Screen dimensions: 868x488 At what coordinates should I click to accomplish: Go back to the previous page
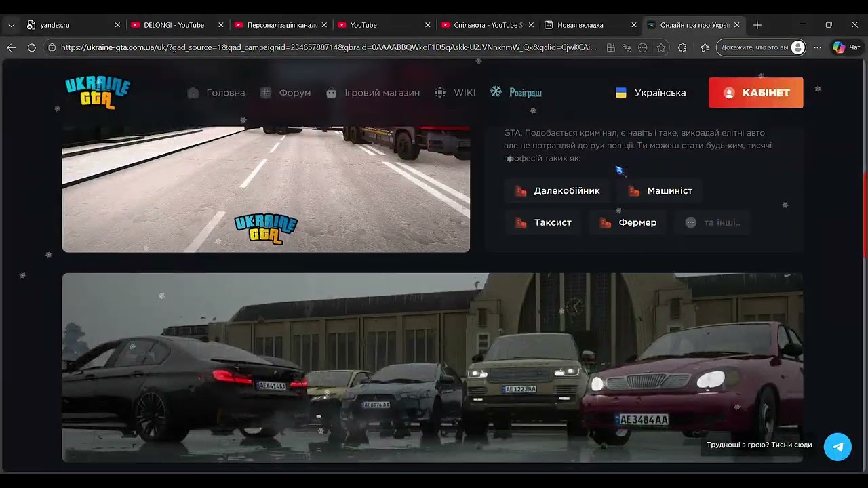click(12, 47)
